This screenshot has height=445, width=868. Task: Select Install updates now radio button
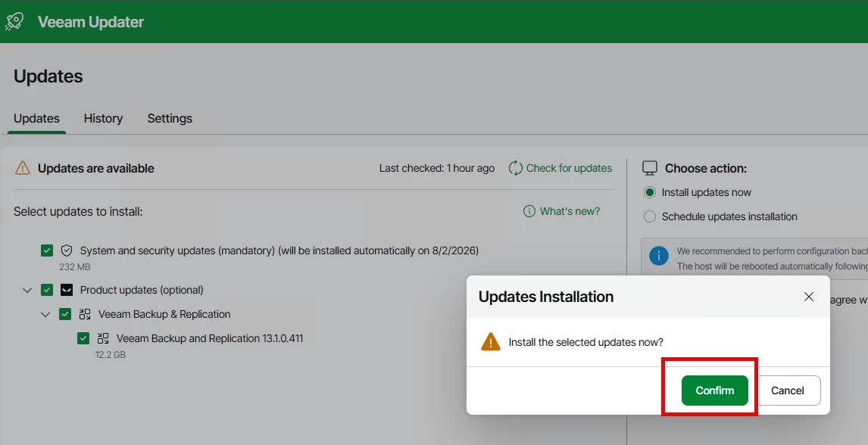(650, 192)
